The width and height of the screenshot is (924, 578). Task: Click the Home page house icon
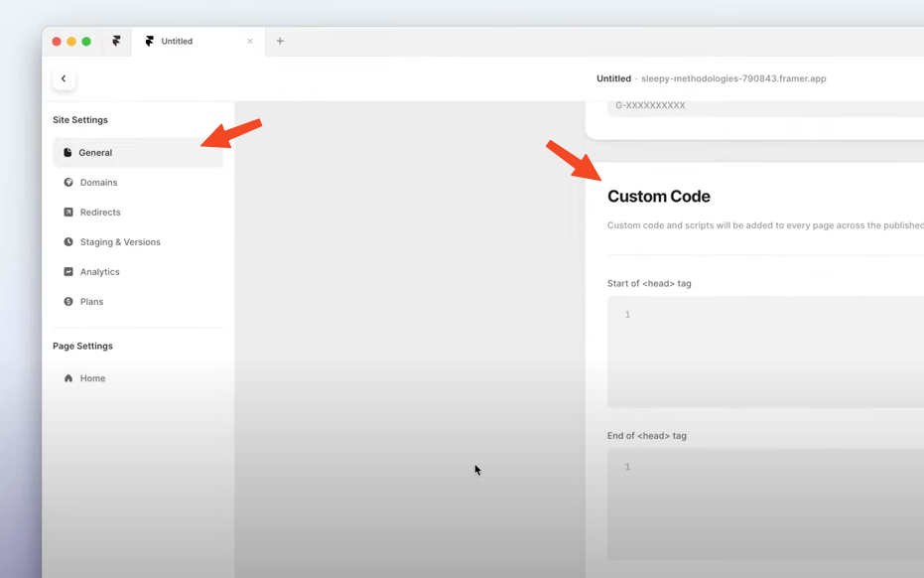68,378
